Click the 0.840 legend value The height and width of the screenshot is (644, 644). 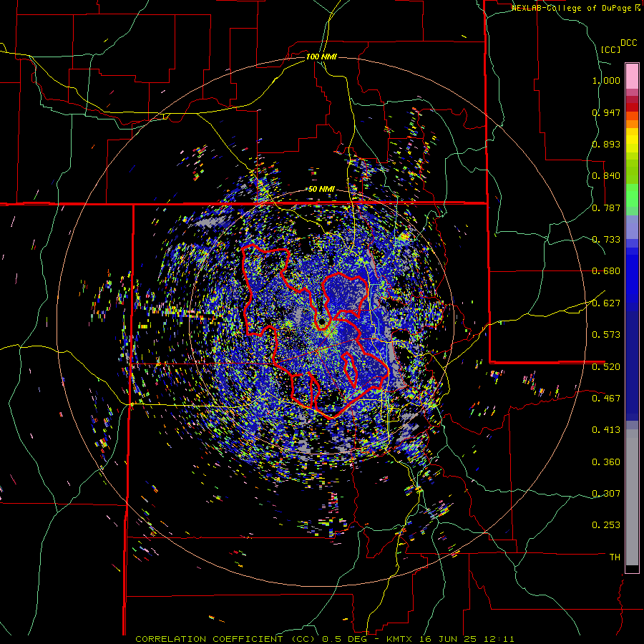point(606,176)
